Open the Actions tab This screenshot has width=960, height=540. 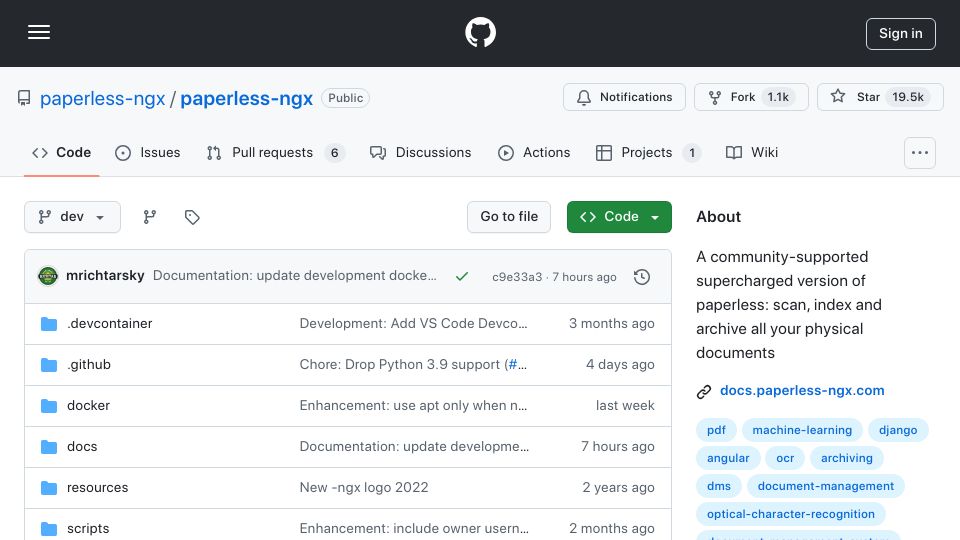click(x=534, y=152)
